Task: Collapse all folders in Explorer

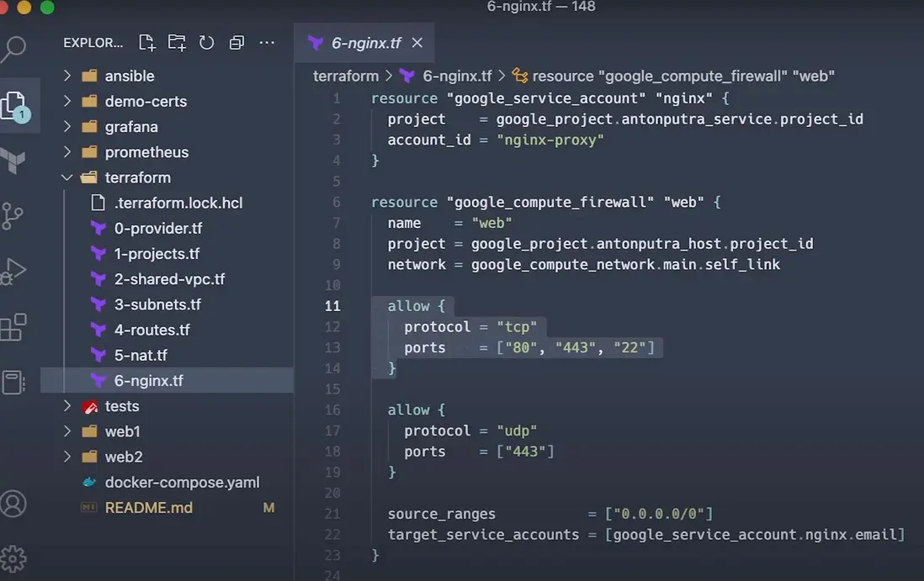Action: point(237,43)
